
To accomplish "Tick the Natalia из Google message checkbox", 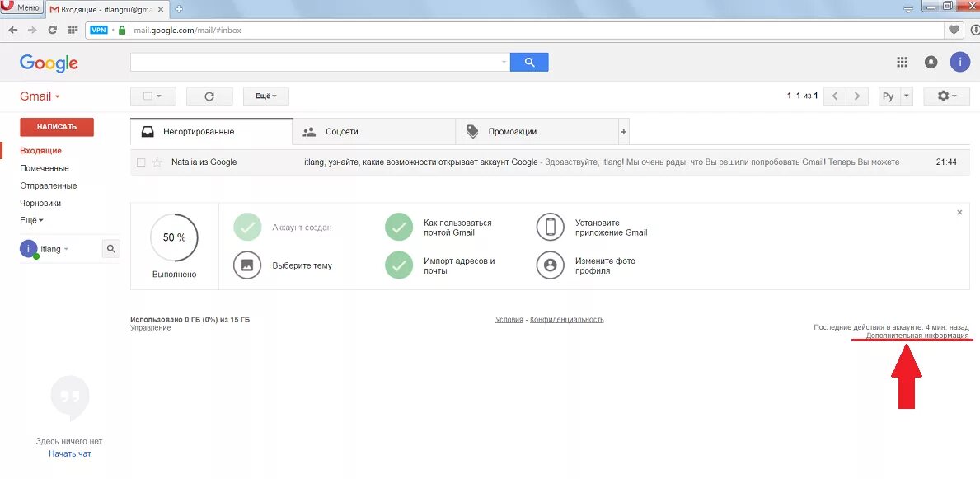I will [141, 162].
